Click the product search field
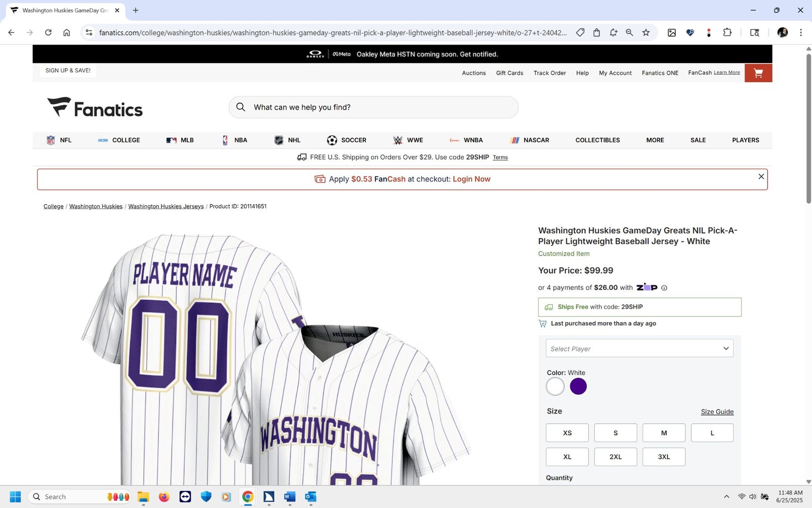The image size is (812, 508). (374, 107)
